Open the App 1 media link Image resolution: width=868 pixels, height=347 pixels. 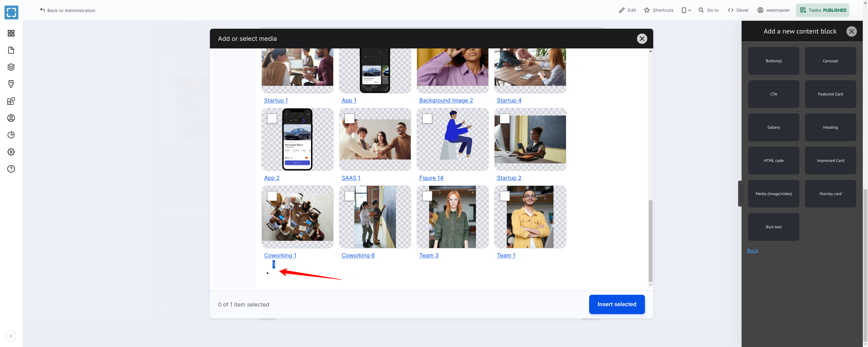click(349, 100)
